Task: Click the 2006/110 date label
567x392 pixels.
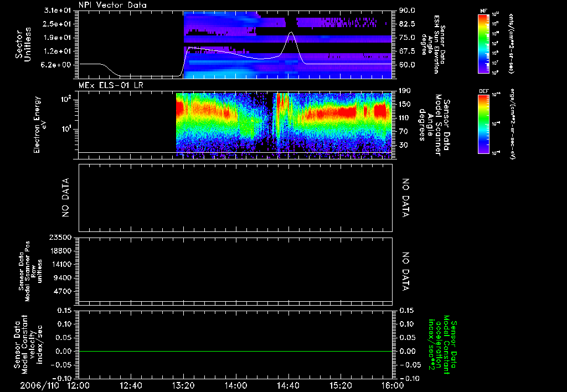Action: pyautogui.click(x=39, y=385)
